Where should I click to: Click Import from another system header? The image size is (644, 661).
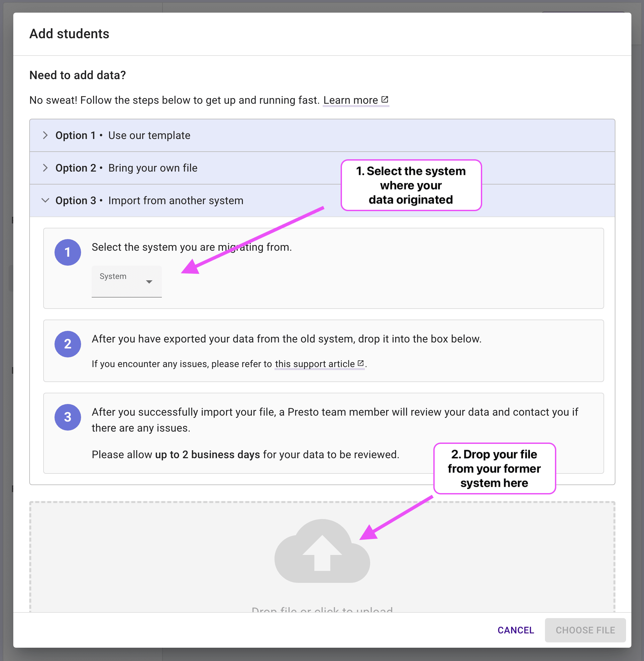coord(175,200)
